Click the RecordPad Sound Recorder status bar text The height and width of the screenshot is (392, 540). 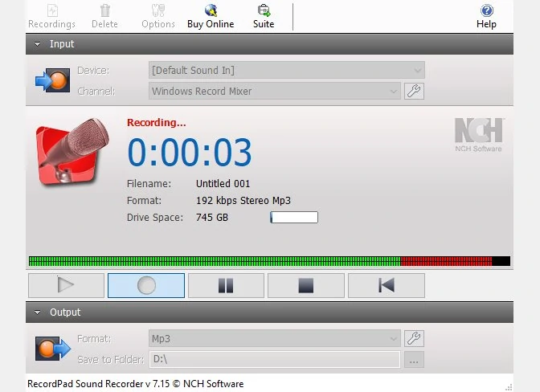(135, 384)
